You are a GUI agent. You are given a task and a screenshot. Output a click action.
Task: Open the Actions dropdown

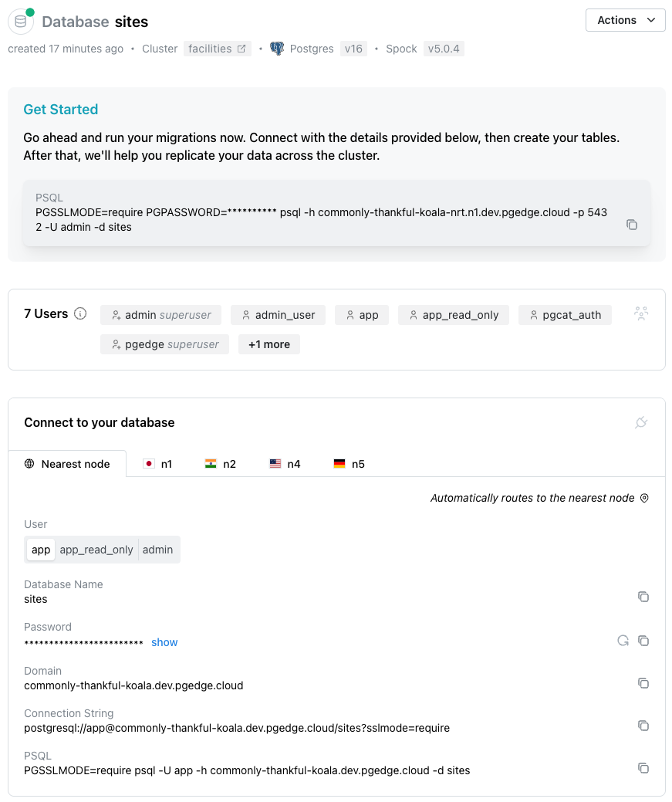[x=625, y=20]
